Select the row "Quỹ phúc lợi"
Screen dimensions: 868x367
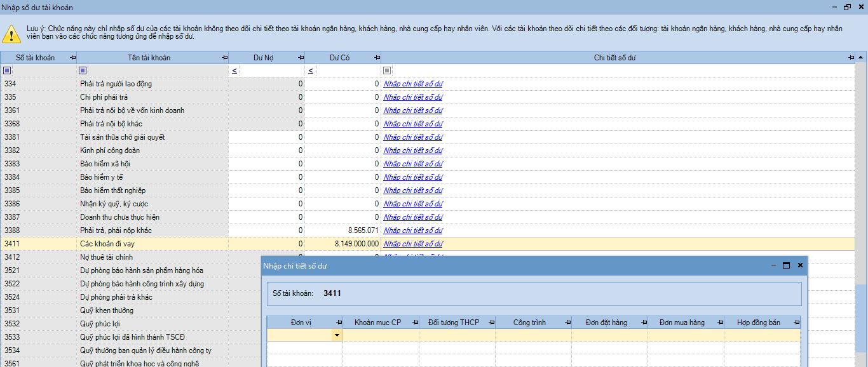click(131, 324)
